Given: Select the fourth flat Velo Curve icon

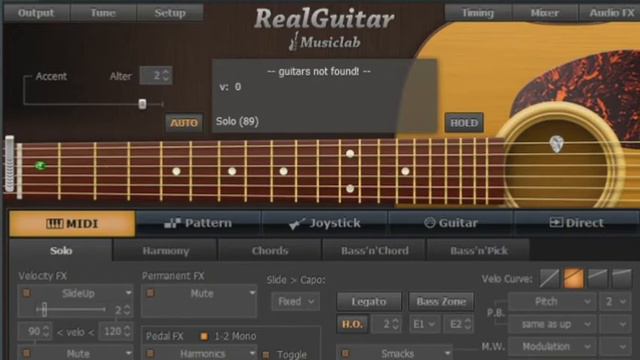Looking at the screenshot, I should point(622,279).
